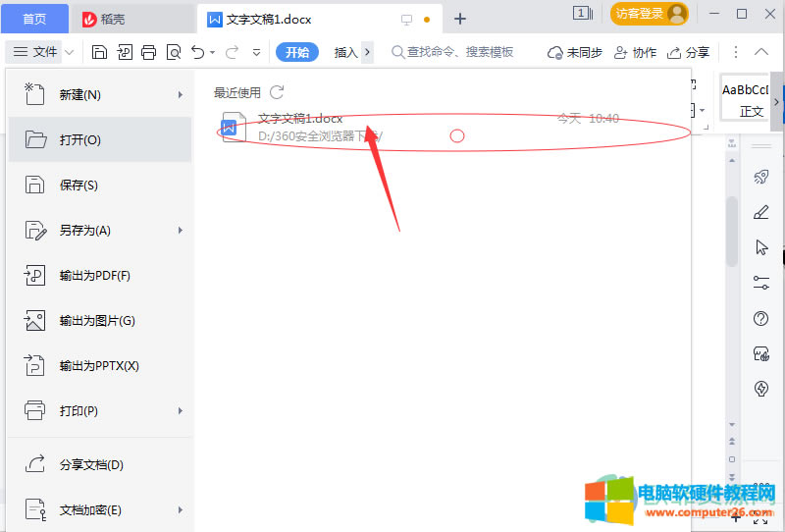Click the Undo arrow icon
Screen dimensions: 785x532
tap(198, 52)
